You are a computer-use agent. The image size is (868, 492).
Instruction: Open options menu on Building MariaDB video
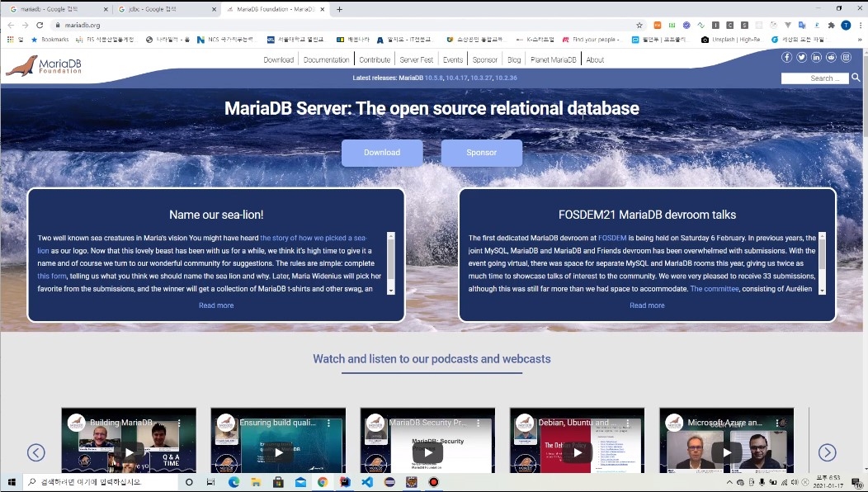(x=179, y=423)
